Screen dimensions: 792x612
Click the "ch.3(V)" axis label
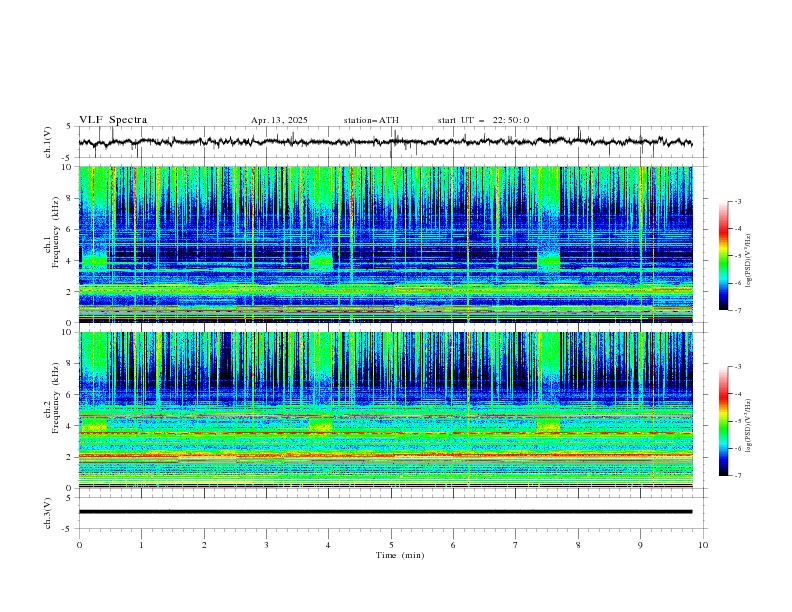click(48, 513)
